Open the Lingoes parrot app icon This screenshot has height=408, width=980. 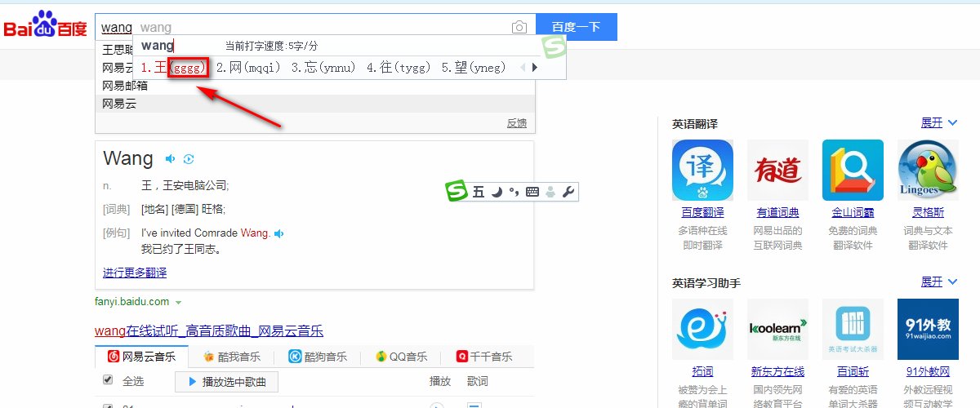click(x=928, y=170)
